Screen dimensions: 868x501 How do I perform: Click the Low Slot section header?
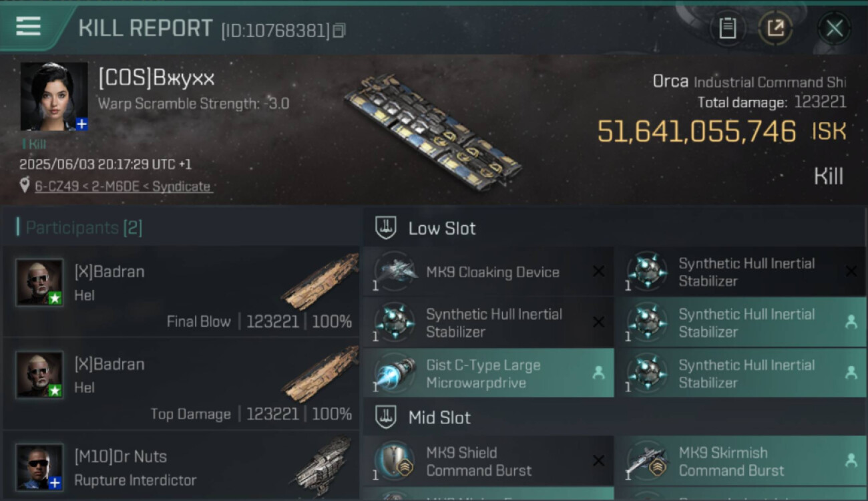(x=442, y=228)
